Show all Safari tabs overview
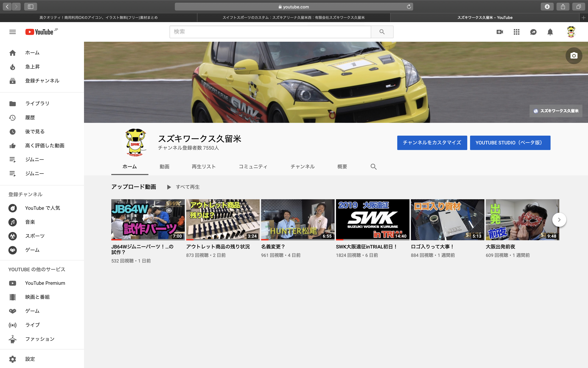The height and width of the screenshot is (368, 588). [x=579, y=7]
